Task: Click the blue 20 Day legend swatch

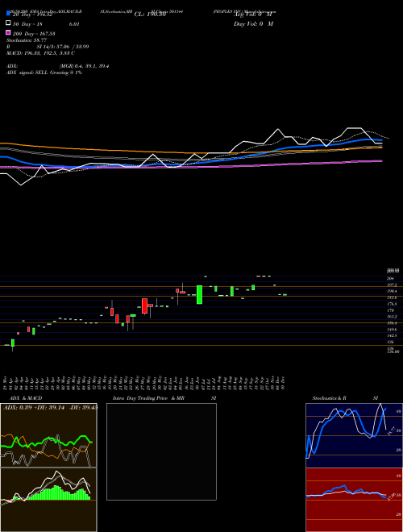Action: click(x=8, y=13)
